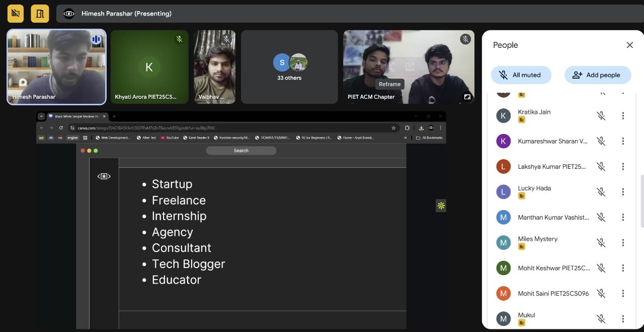
Task: Click the Reframe button on PIET ACM tile
Action: (390, 84)
